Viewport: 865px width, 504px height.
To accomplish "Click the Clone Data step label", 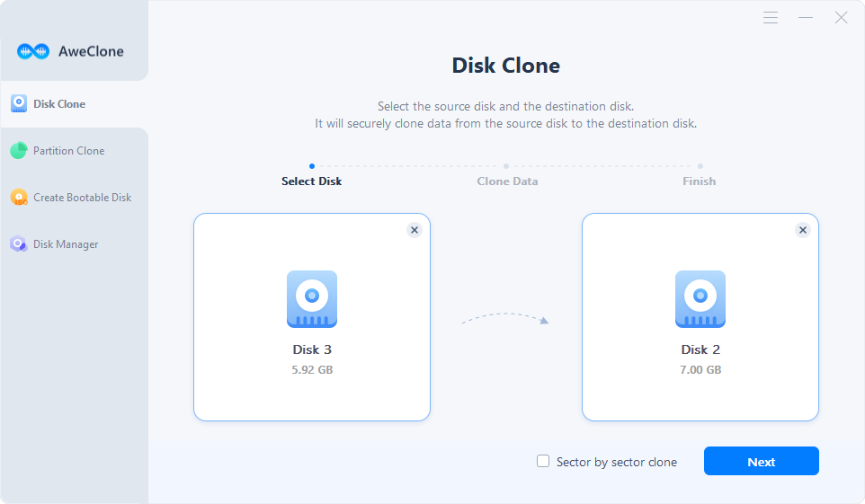I will click(507, 181).
